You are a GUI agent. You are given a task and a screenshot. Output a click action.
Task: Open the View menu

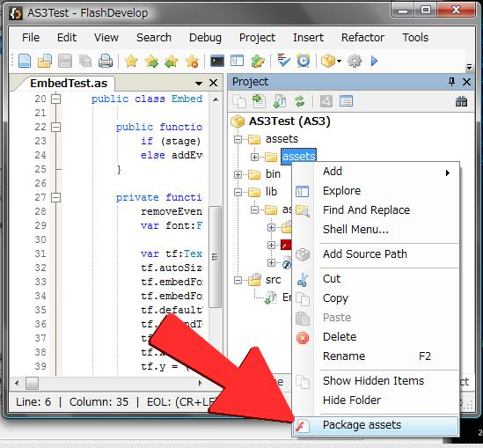point(106,38)
